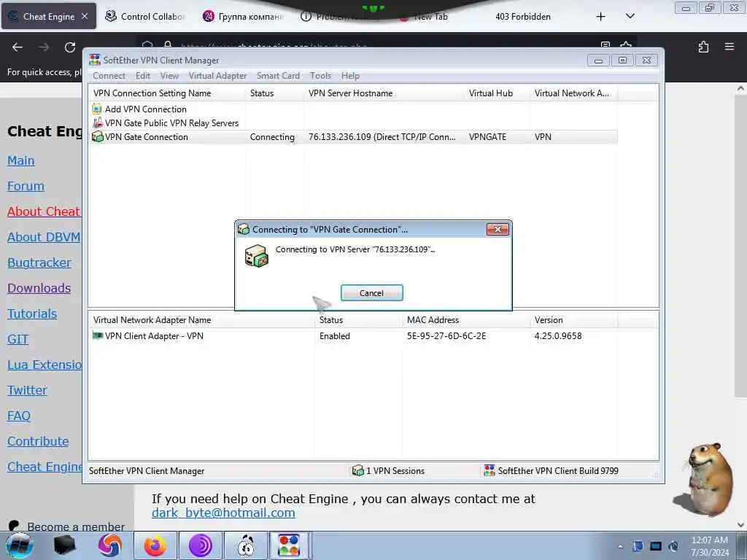The height and width of the screenshot is (560, 747).
Task: Sort by the Virtual Hub column header
Action: coord(498,93)
